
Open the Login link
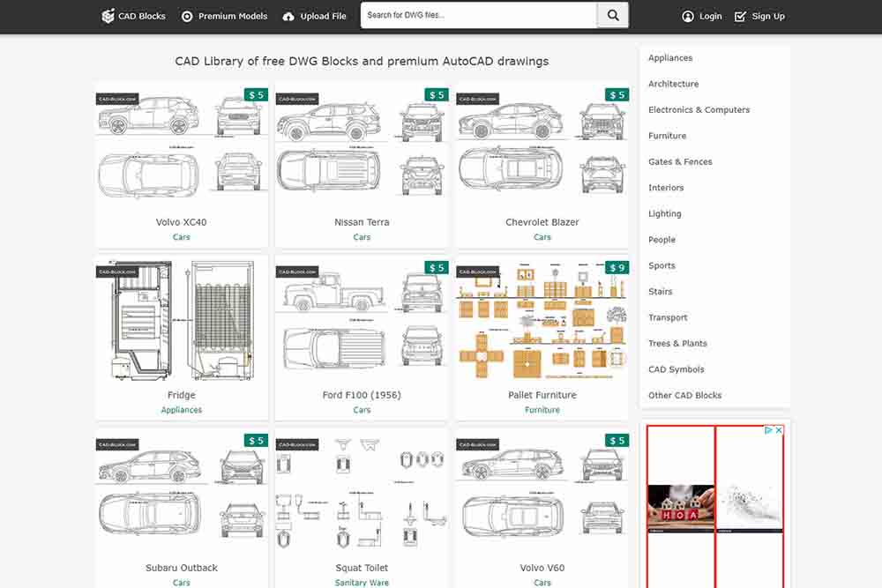click(x=702, y=16)
